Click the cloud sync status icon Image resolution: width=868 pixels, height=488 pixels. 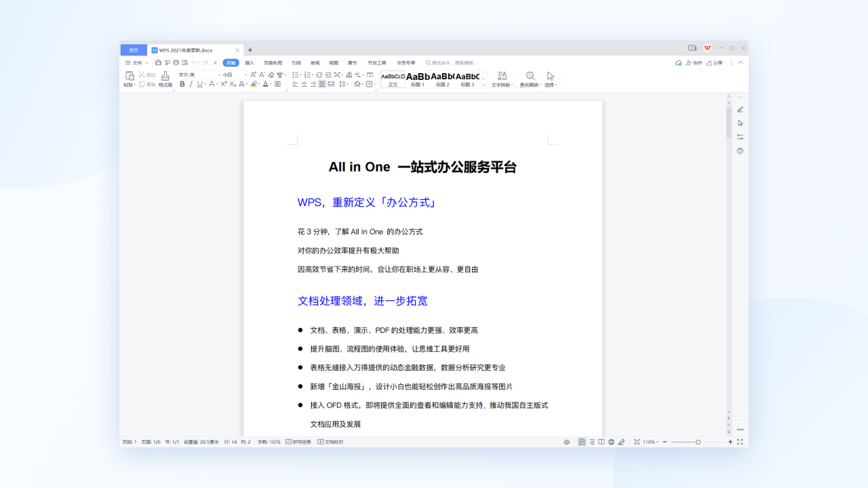(x=679, y=63)
